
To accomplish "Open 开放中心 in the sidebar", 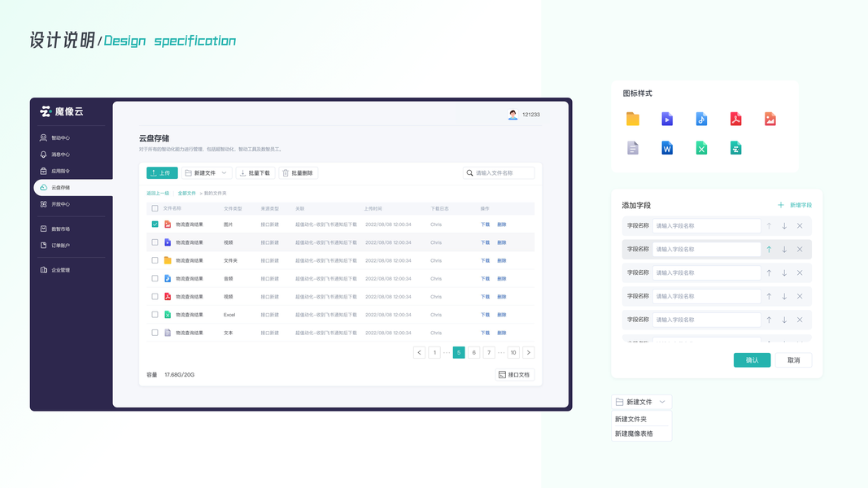I will (55, 204).
